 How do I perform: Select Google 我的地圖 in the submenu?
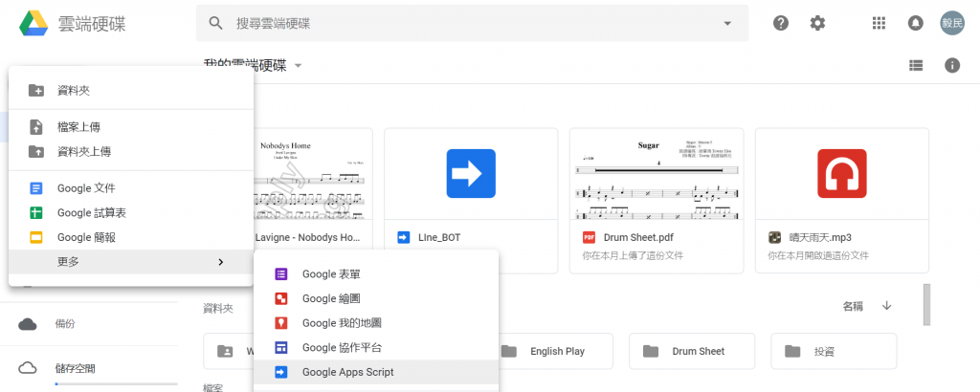pos(376,323)
